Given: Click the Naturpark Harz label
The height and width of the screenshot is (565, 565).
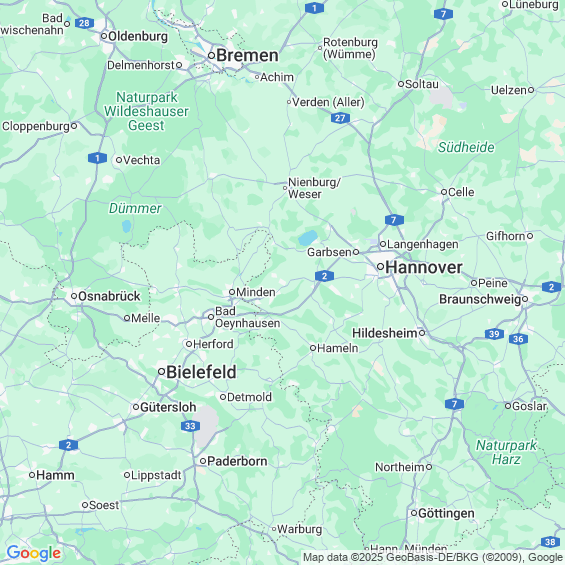Looking at the screenshot, I should point(506,452).
